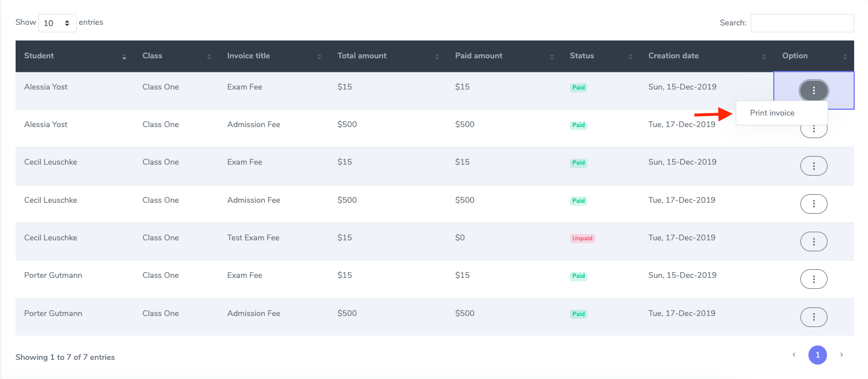Open options menu for Porter Gutmann Exam Fee
Image resolution: width=868 pixels, height=379 pixels.
[814, 279]
